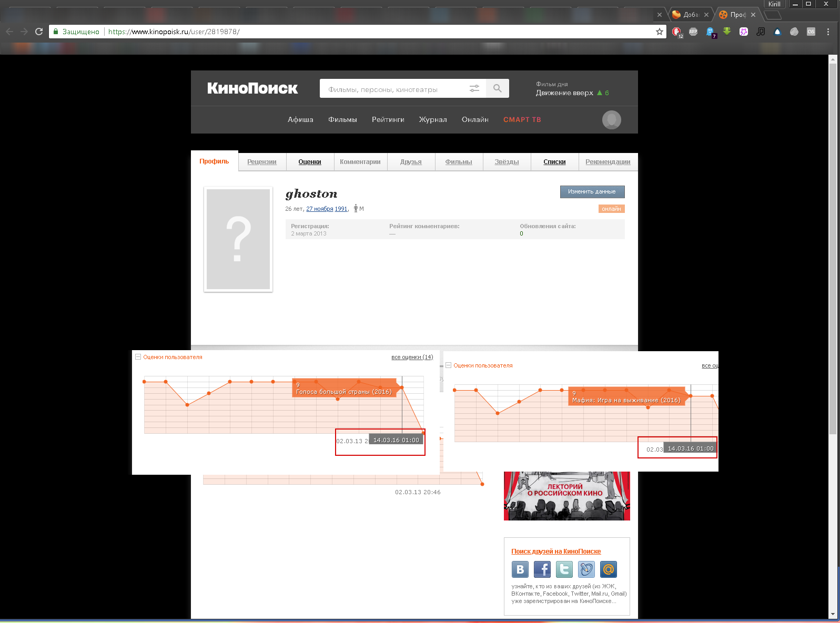840x623 pixels.
Task: Open the blue ghost Ghostery extension
Action: point(710,32)
